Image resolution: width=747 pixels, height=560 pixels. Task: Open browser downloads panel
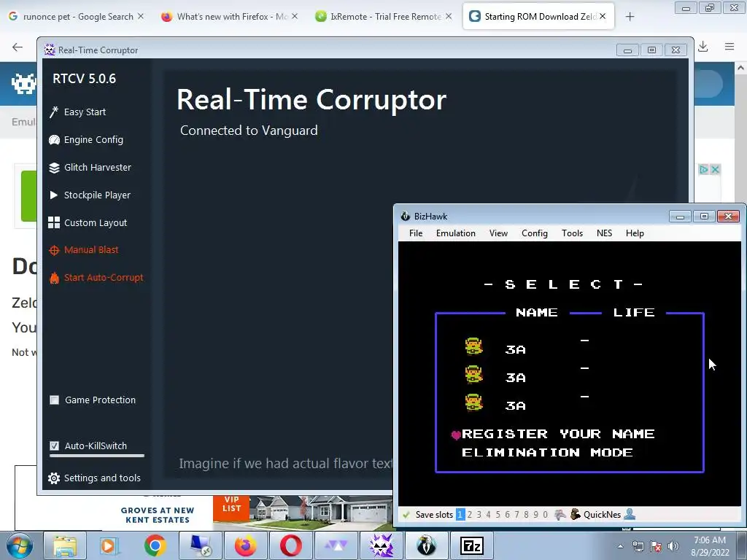click(x=703, y=46)
